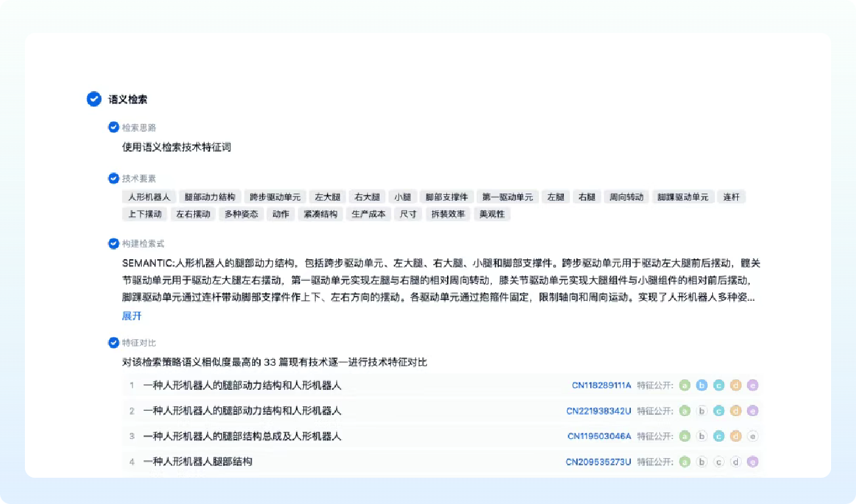The image size is (856, 504).
Task: Select the 跨步驱动单元 keyword tag
Action: 274,197
